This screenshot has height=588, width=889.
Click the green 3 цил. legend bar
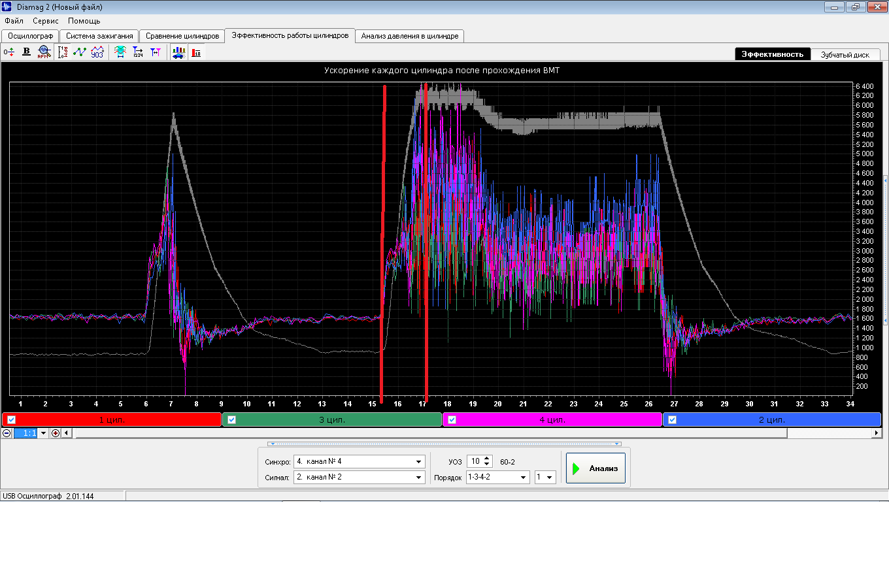point(332,420)
